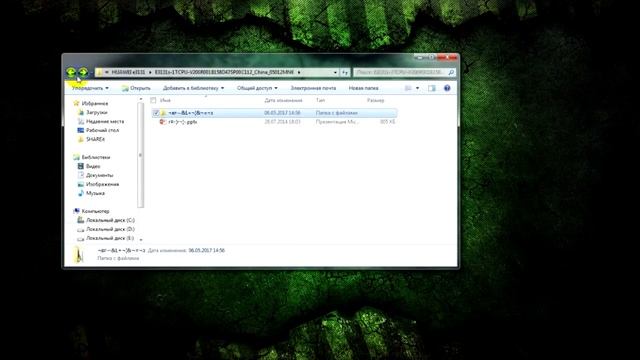Viewport: 640px width, 360px height.
Task: Click modification date 06.05.2017 in details pane
Action: pos(207,250)
